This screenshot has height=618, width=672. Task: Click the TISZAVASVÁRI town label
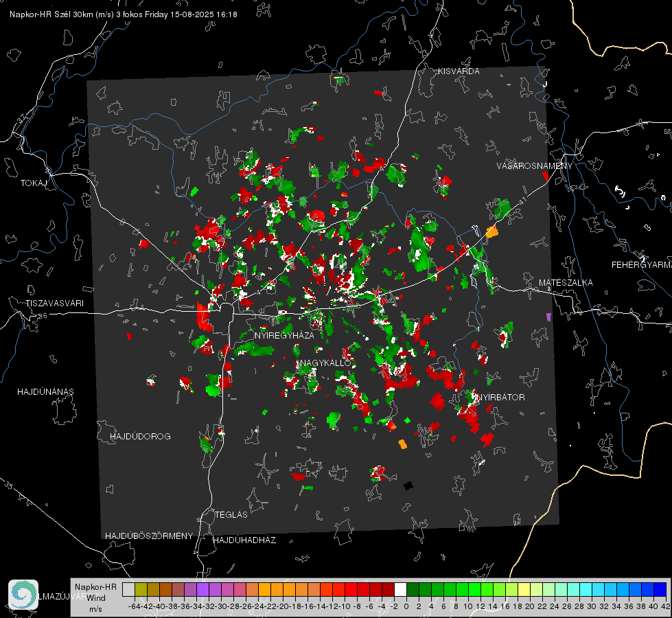point(54,304)
